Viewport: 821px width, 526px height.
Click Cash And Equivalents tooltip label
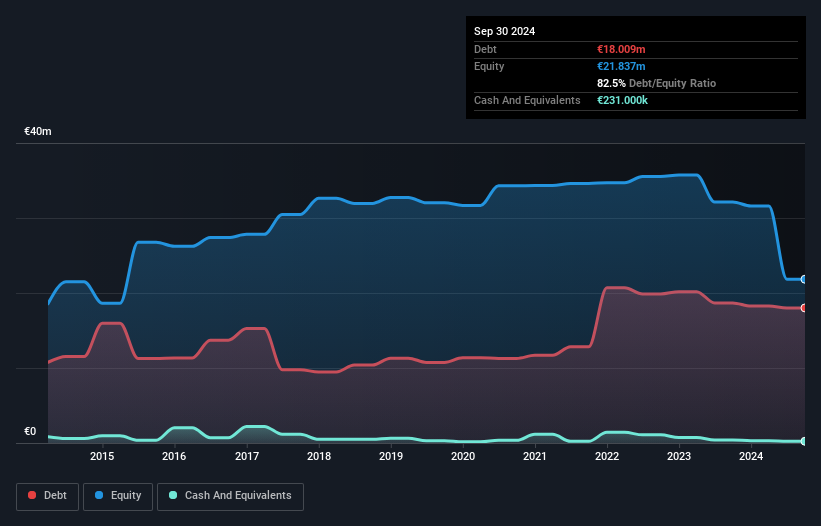527,100
